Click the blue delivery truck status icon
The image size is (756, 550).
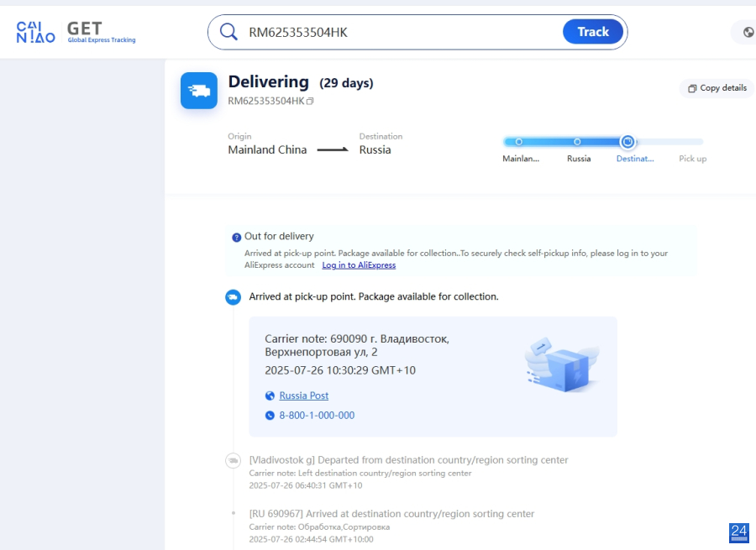199,91
